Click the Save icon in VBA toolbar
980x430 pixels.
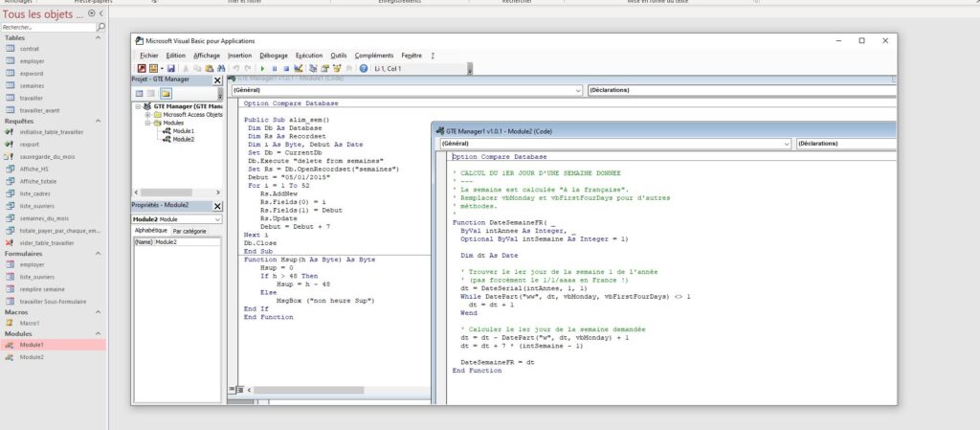(x=171, y=69)
